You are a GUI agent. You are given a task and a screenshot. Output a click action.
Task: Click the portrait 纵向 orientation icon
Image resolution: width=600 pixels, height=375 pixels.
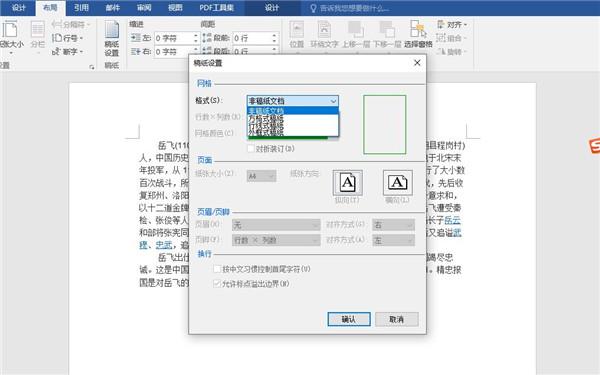pos(347,183)
